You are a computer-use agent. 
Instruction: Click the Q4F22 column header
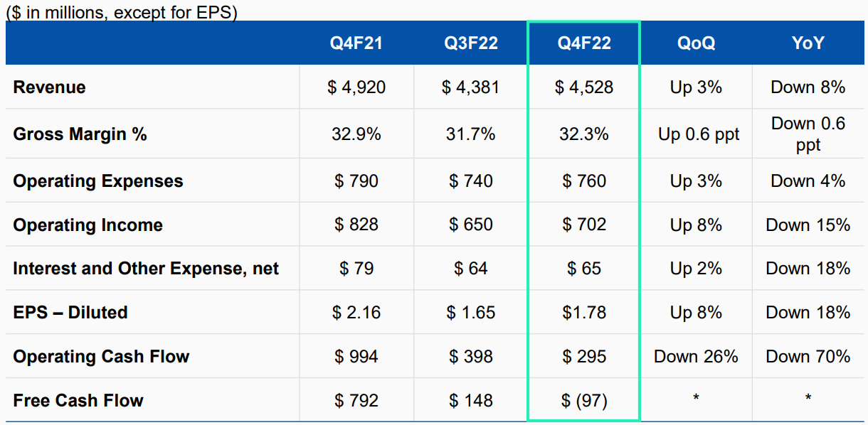click(584, 43)
